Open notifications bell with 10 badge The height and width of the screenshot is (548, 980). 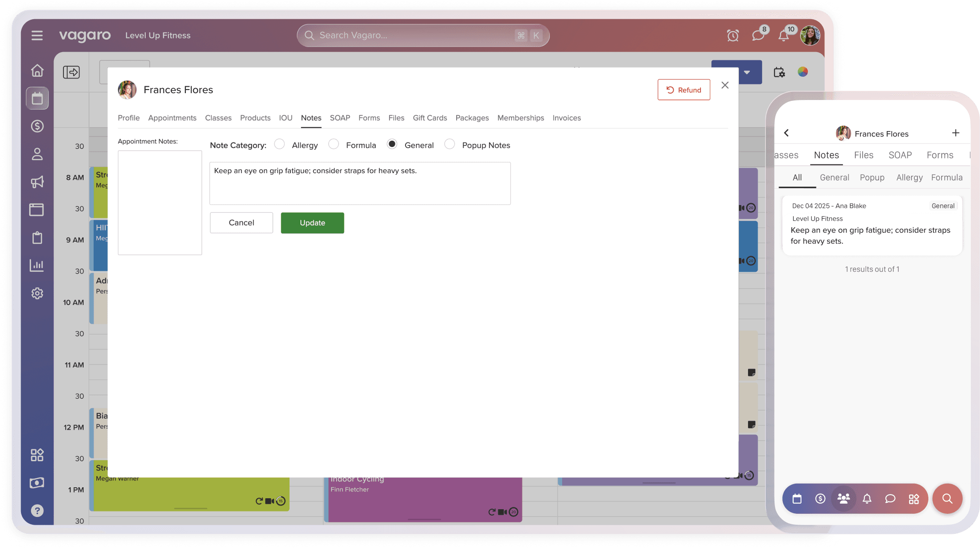pos(784,36)
